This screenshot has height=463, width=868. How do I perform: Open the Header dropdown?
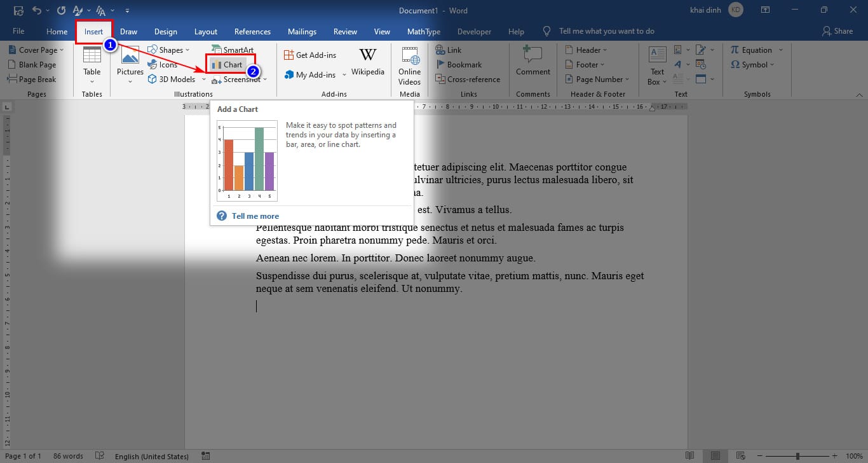click(585, 50)
